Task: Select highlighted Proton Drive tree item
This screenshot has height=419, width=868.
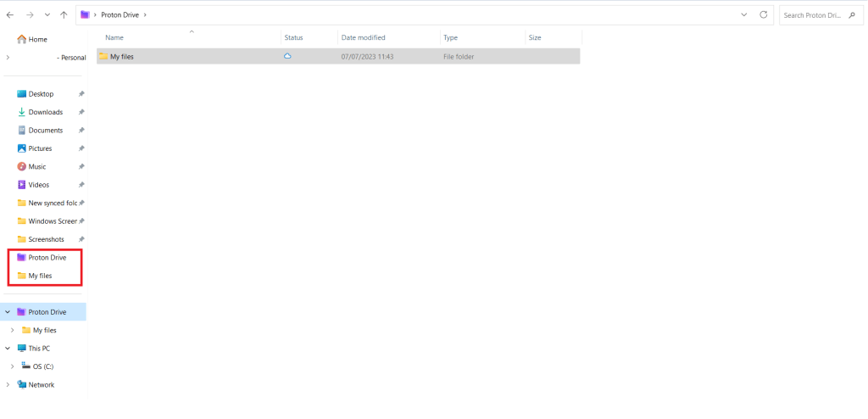Action: tap(42, 312)
